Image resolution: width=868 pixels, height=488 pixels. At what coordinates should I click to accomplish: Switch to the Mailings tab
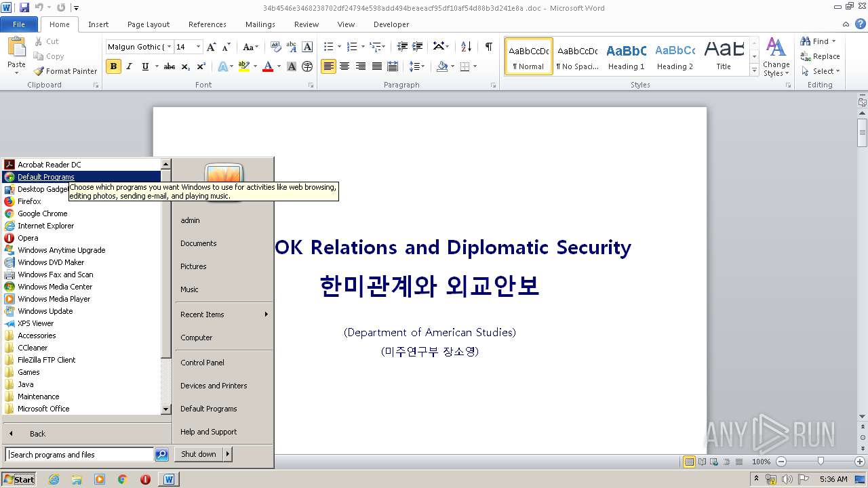tap(260, 24)
